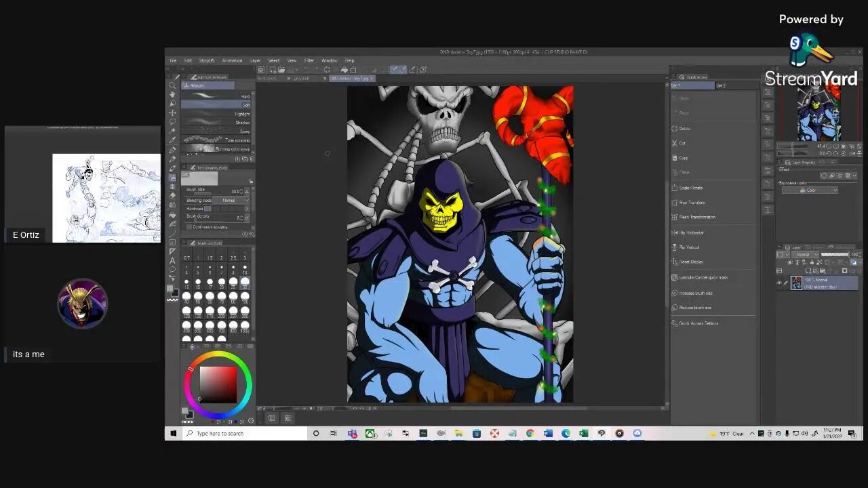Open Quick Access Settings
868x488 pixels.
698,323
